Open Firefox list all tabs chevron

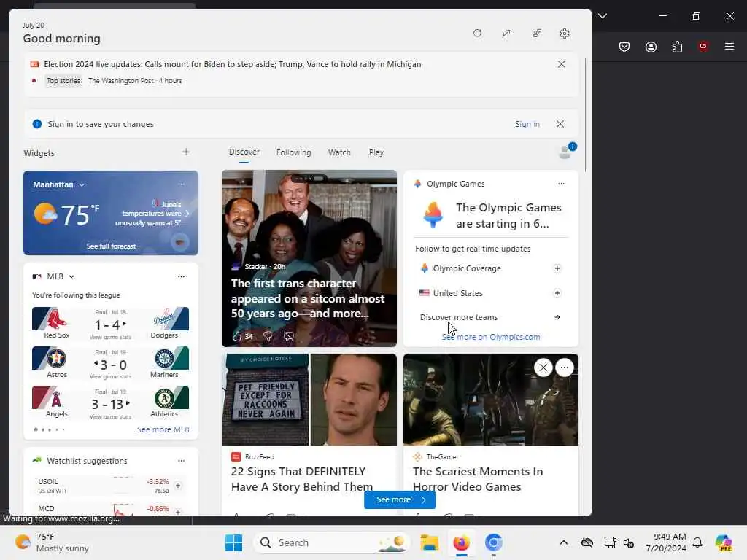[x=602, y=16]
